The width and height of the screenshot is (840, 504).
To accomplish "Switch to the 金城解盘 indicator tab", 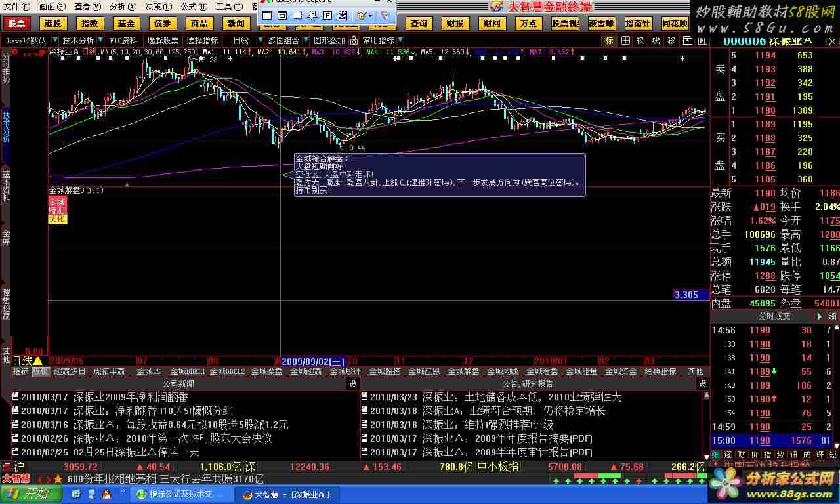I will [x=463, y=371].
